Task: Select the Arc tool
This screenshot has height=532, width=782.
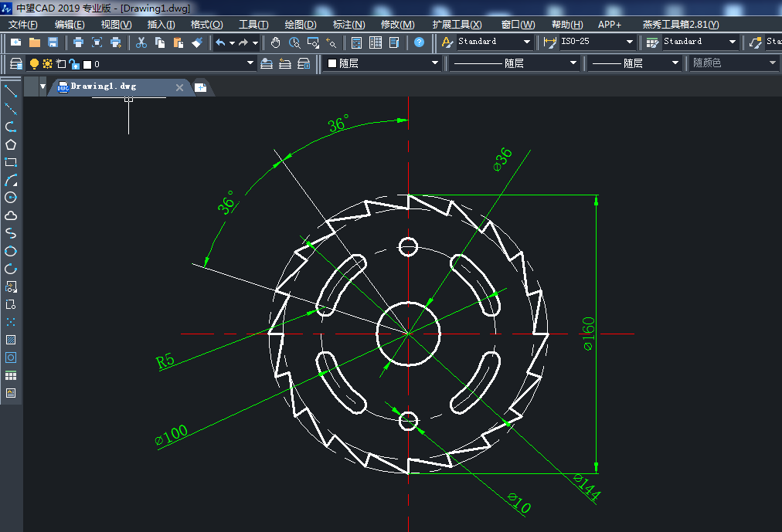Action: click(x=11, y=180)
